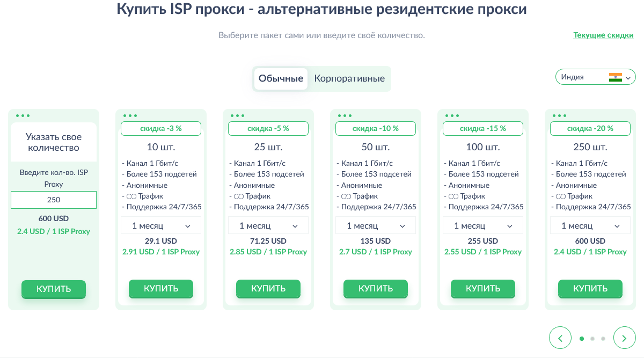Click the скидка -10 % discount badge

click(376, 129)
